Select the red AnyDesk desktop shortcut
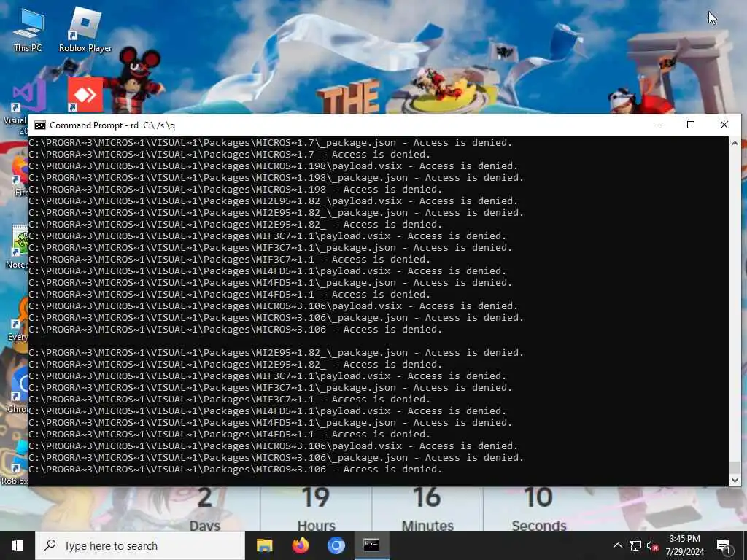 85,95
